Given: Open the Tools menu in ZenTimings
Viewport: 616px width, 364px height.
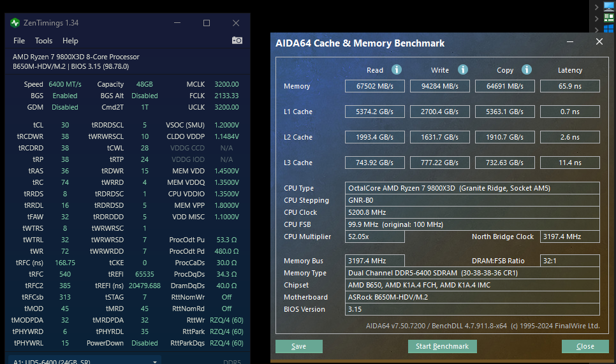Looking at the screenshot, I should [x=43, y=40].
